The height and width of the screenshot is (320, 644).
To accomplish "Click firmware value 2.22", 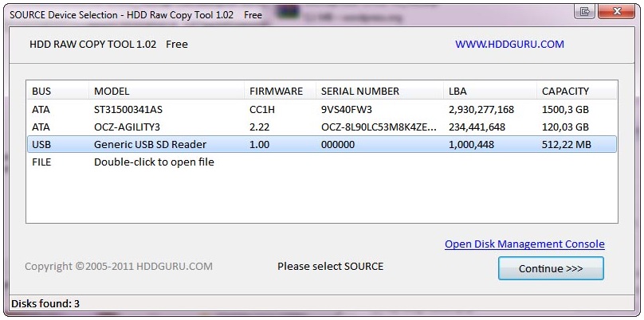I will [260, 127].
